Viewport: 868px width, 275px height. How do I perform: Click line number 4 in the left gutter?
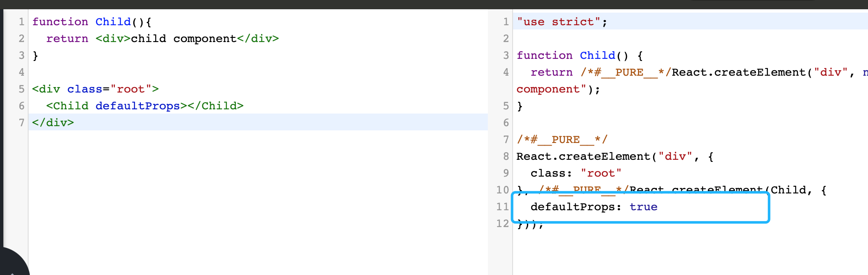[x=21, y=72]
